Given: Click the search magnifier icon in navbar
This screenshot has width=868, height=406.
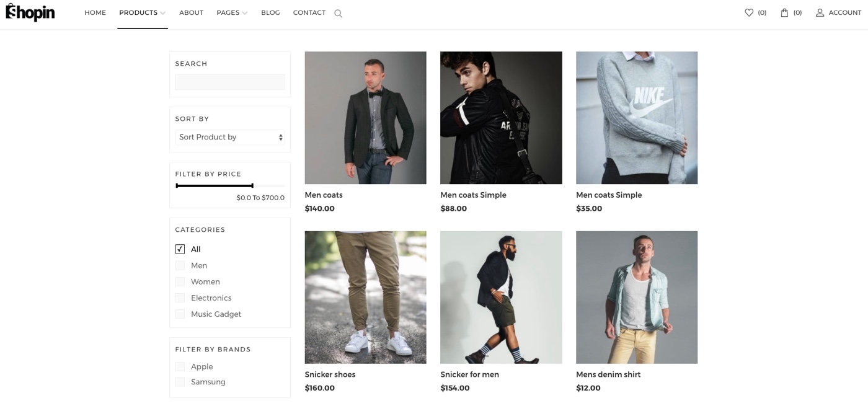Looking at the screenshot, I should pos(338,14).
